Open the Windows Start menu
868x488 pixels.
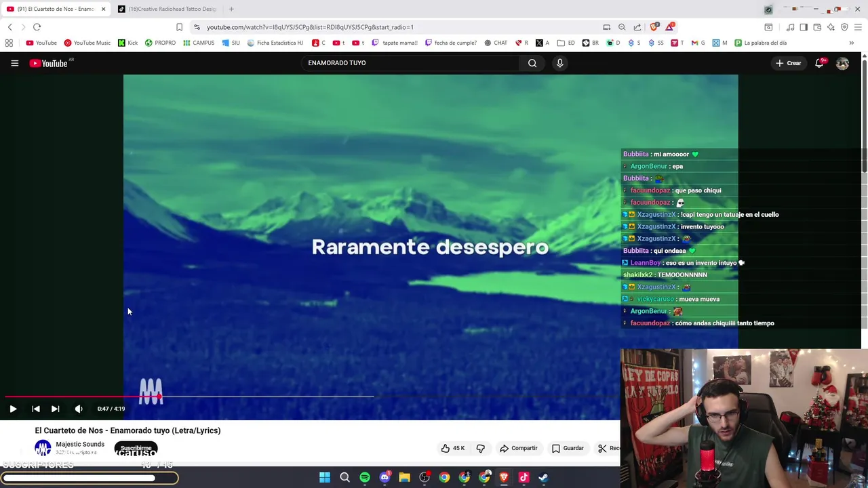coord(325,477)
